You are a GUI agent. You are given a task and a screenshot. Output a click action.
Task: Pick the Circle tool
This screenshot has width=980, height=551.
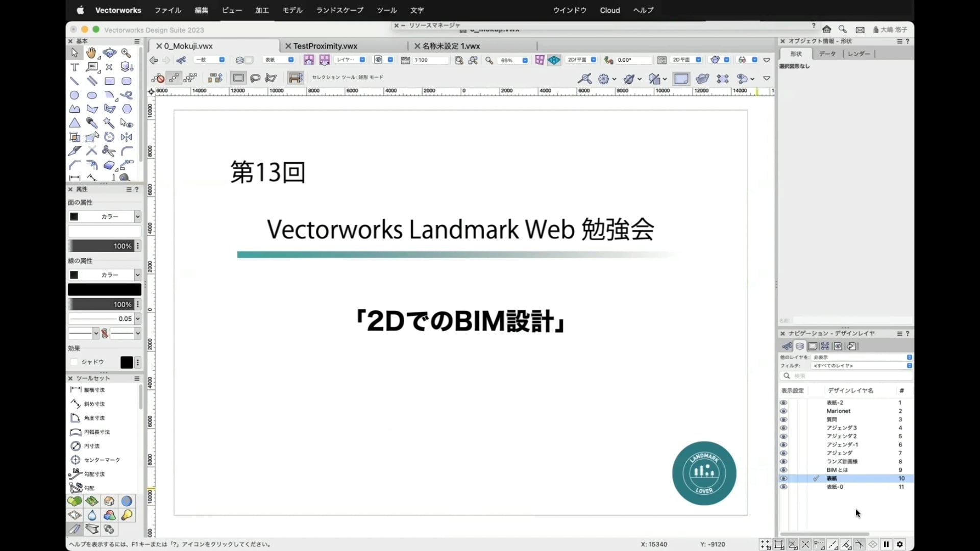pyautogui.click(x=75, y=95)
